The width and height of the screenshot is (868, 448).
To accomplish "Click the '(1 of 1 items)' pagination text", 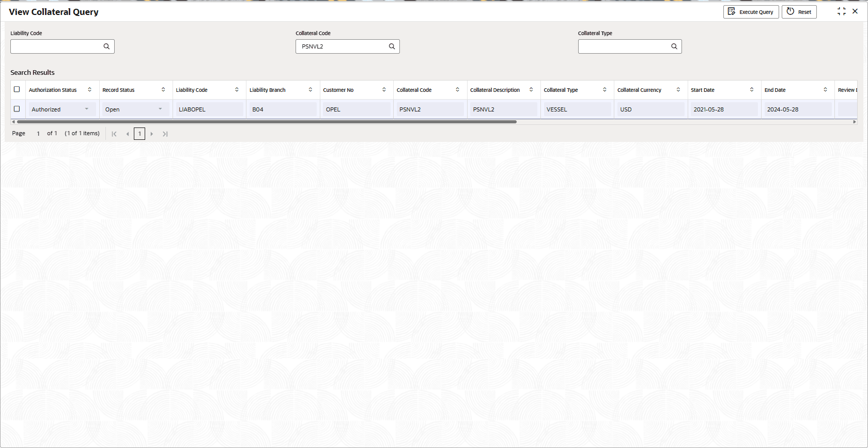I will tap(82, 133).
